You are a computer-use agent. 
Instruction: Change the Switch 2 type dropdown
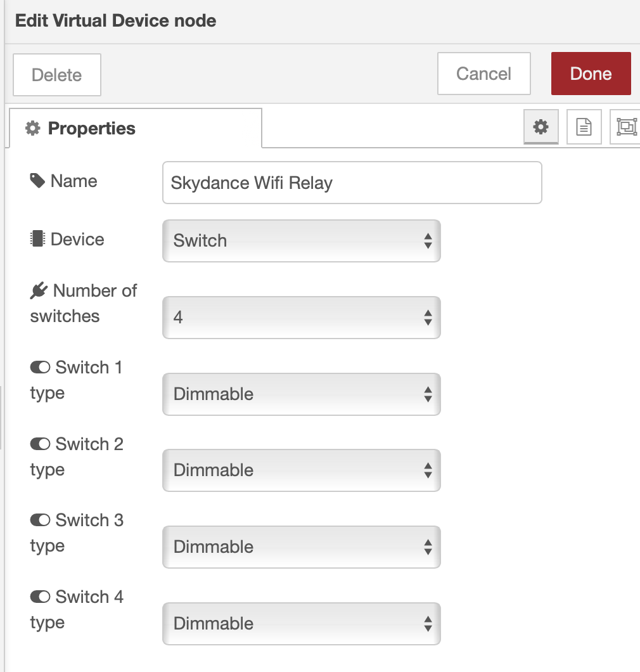coord(301,470)
